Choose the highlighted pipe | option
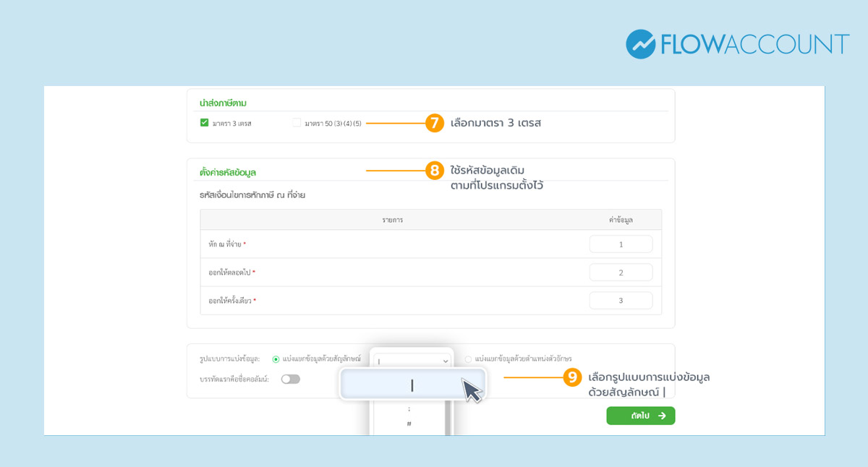 [x=412, y=385]
